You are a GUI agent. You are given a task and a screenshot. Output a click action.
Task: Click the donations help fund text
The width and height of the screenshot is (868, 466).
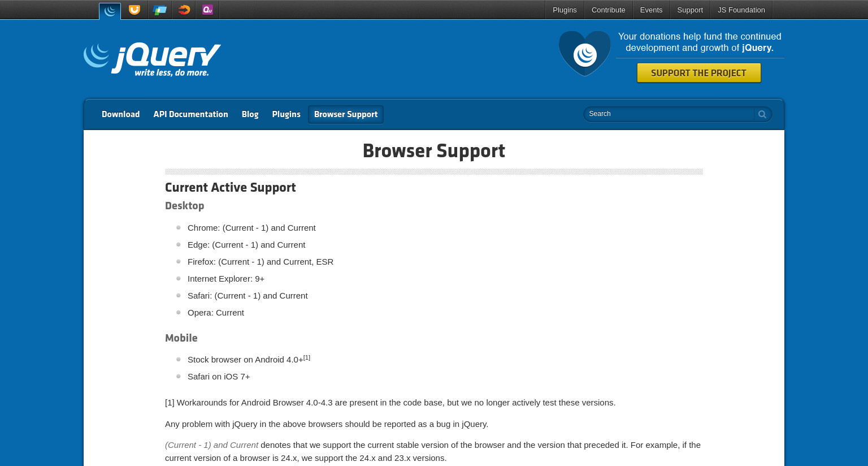click(x=700, y=42)
